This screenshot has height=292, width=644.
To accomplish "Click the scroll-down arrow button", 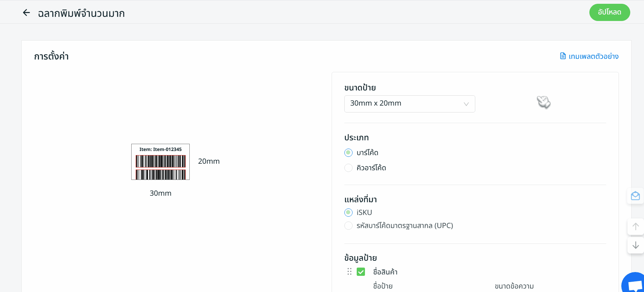I will (635, 245).
